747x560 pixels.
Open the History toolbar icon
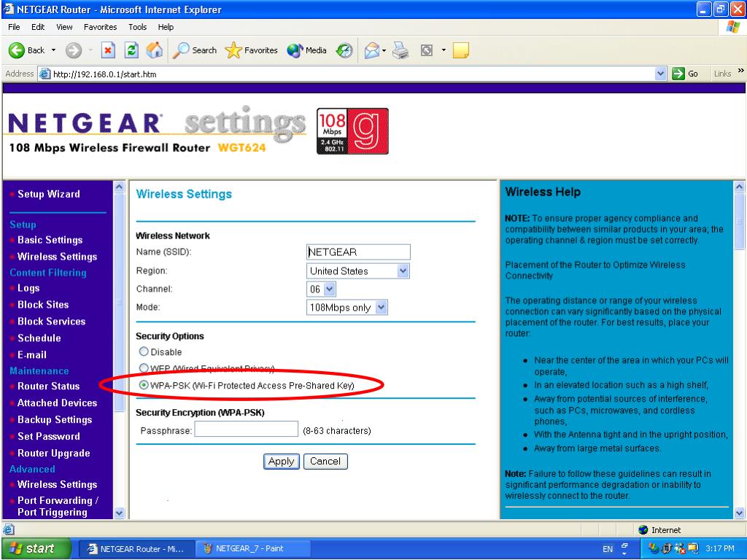coord(344,50)
